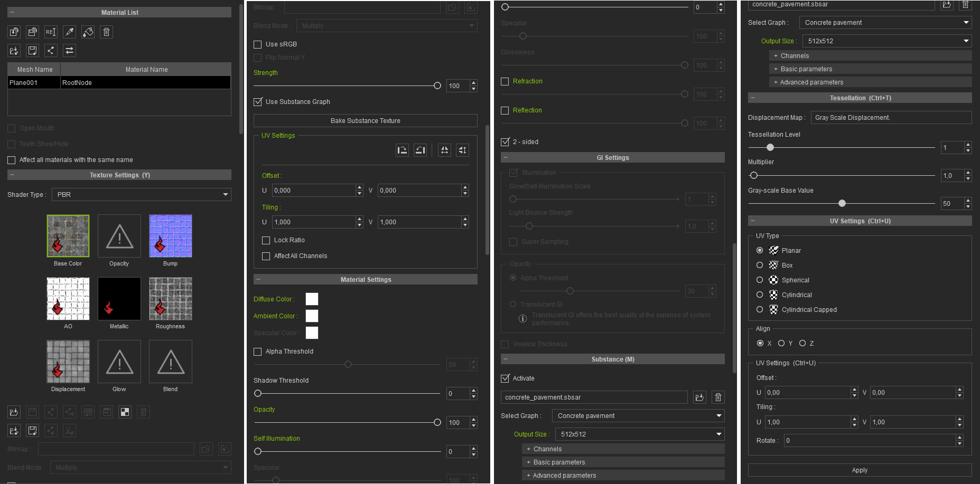980x484 pixels.
Task: Open the 512x512 Output Size dropdown in Substance (M)
Action: click(x=640, y=434)
